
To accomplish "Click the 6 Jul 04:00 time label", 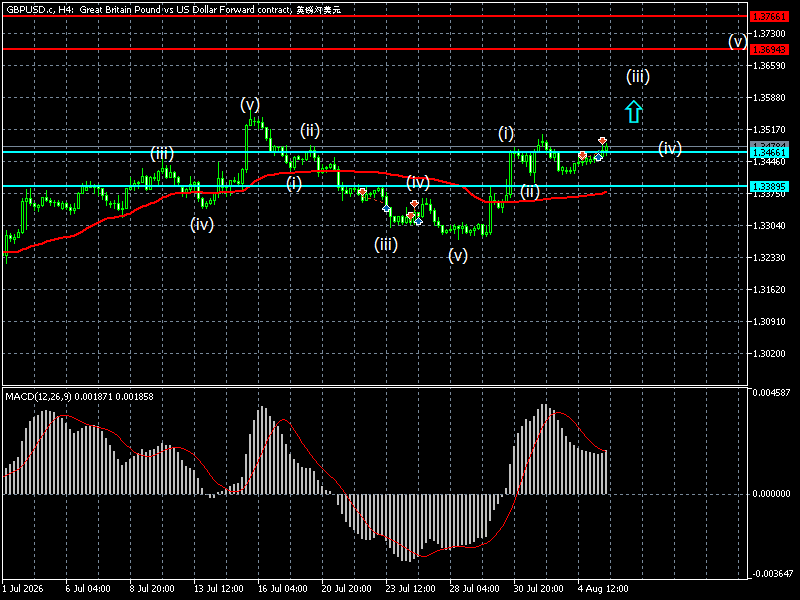I will pos(88,589).
